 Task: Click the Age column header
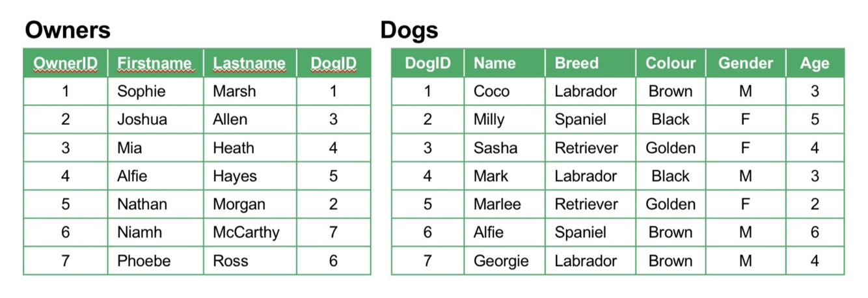coord(815,63)
